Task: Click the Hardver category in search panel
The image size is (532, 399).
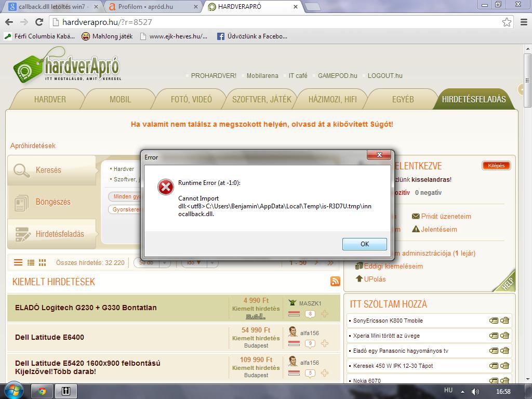Action: 124,169
